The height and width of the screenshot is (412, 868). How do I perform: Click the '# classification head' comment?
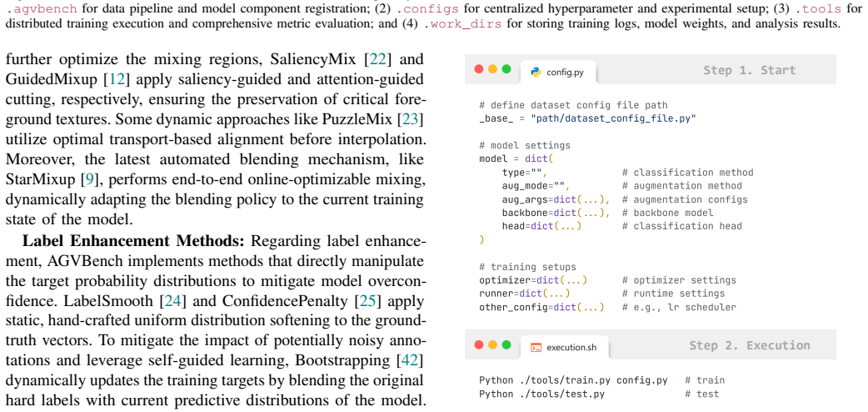(x=681, y=226)
